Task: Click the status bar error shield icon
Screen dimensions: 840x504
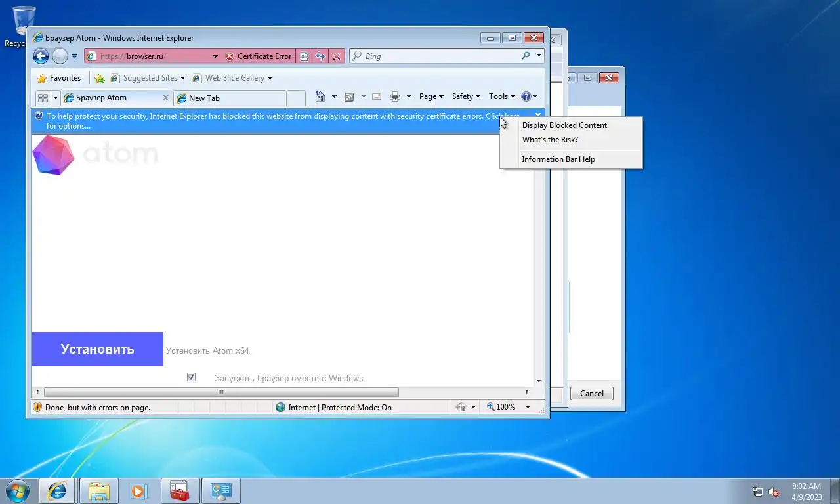Action: tap(38, 407)
